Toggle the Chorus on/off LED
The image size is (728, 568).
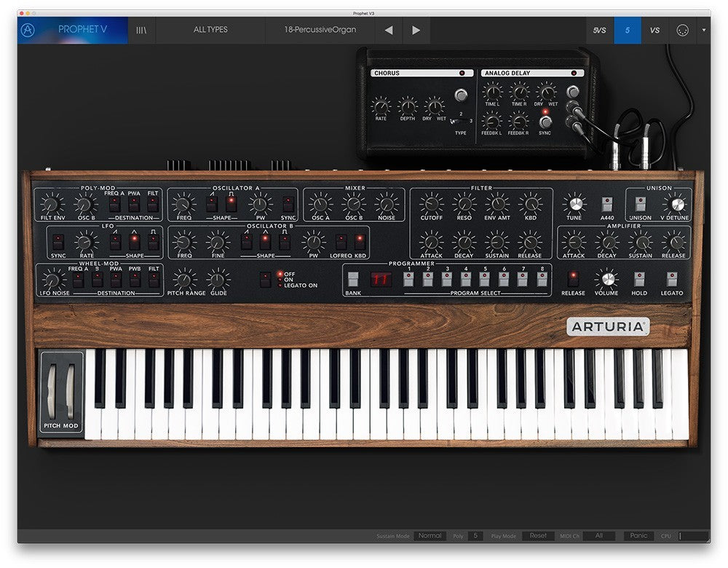click(462, 73)
